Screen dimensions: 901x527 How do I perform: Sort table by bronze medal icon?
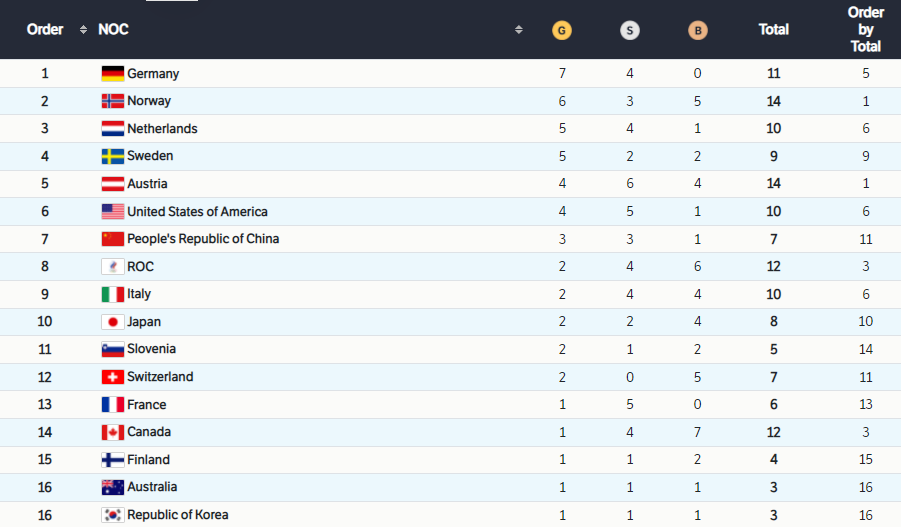click(698, 30)
